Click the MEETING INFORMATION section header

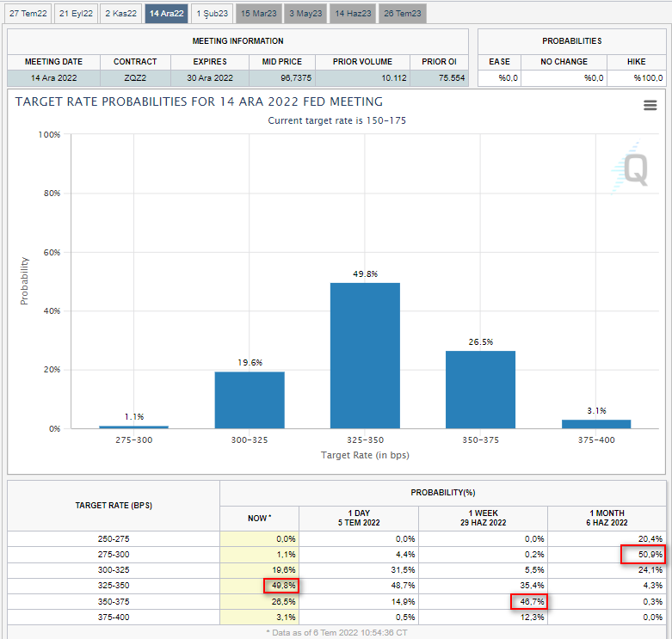pos(237,41)
